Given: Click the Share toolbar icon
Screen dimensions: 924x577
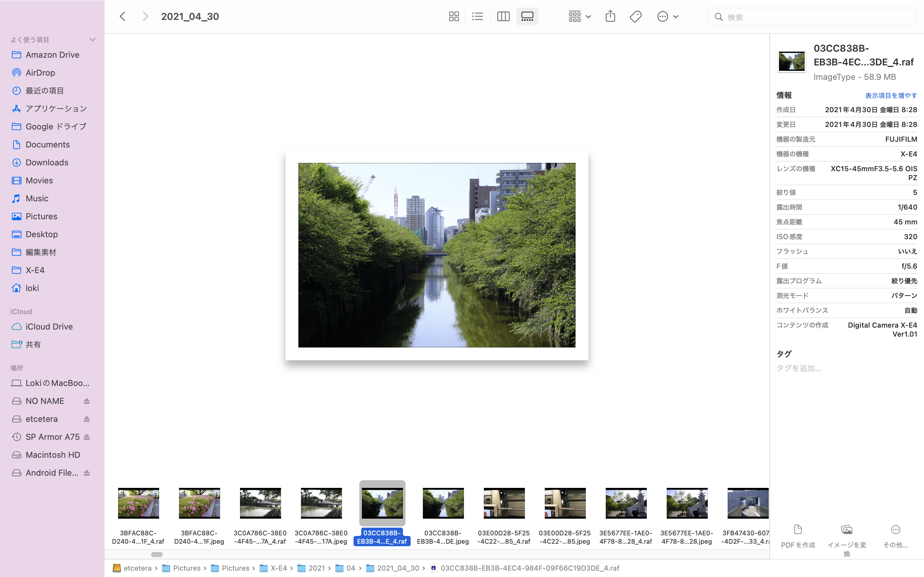Looking at the screenshot, I should click(610, 16).
